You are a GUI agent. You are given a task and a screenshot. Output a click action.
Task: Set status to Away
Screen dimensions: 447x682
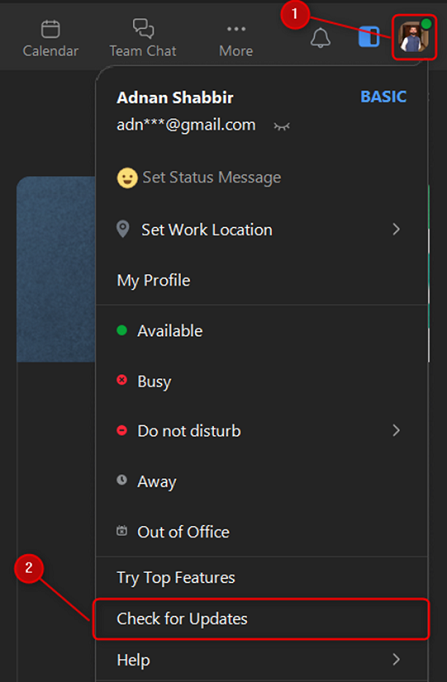(x=261, y=481)
